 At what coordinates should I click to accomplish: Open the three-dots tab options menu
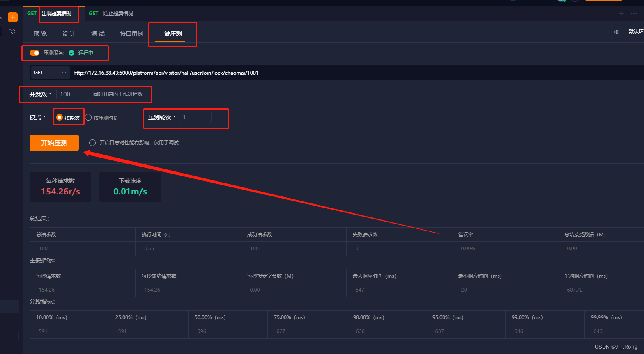coord(634,14)
